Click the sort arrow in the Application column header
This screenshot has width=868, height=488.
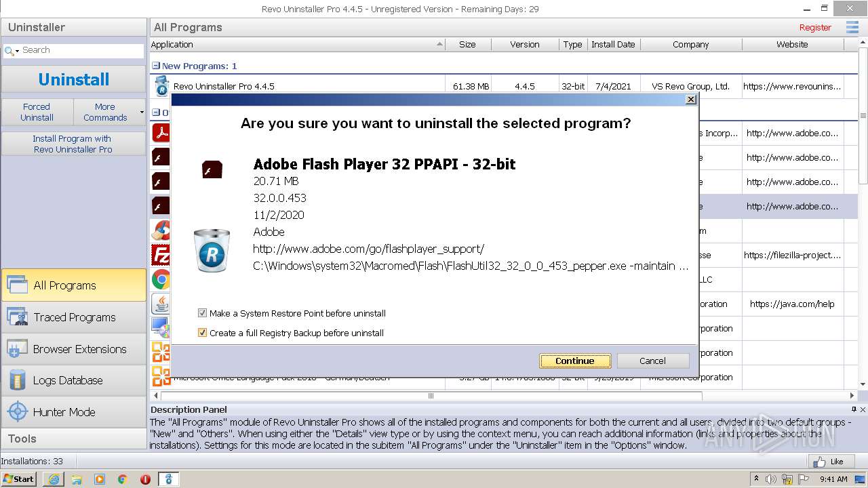coord(439,44)
